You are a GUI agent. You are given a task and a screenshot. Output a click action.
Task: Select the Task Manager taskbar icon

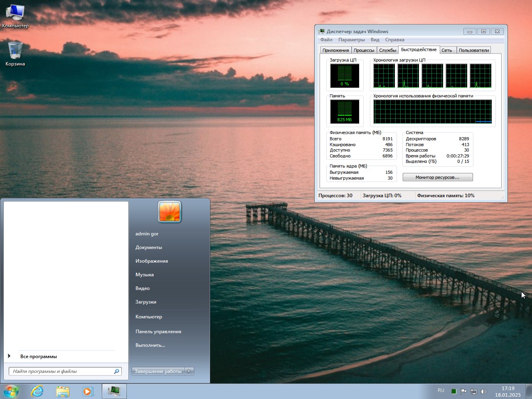pos(114,391)
